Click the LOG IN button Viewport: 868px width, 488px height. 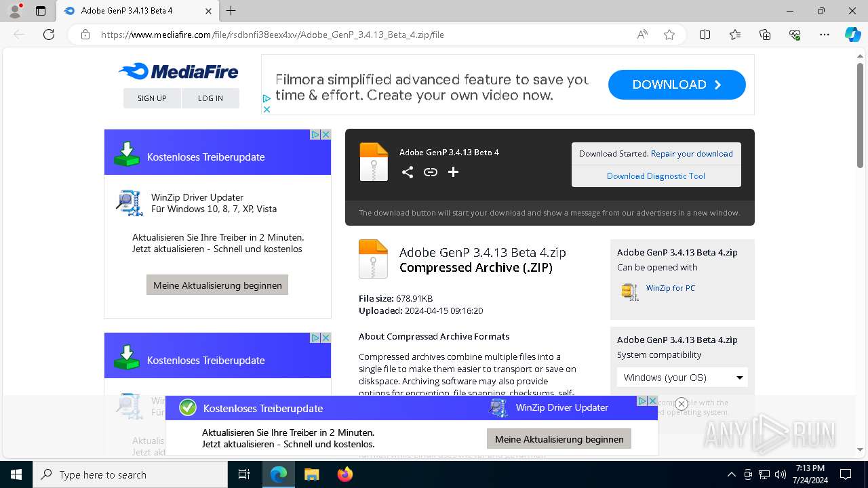(210, 98)
